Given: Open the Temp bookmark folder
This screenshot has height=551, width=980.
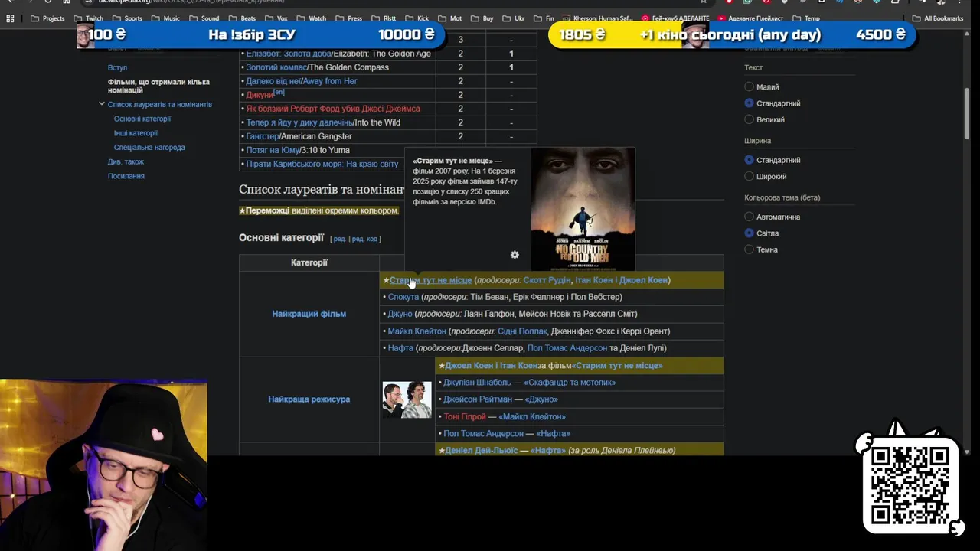Looking at the screenshot, I should (806, 18).
